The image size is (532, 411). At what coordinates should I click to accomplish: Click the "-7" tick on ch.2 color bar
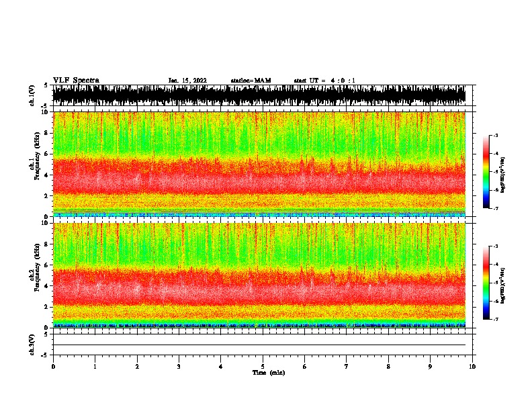(495, 319)
